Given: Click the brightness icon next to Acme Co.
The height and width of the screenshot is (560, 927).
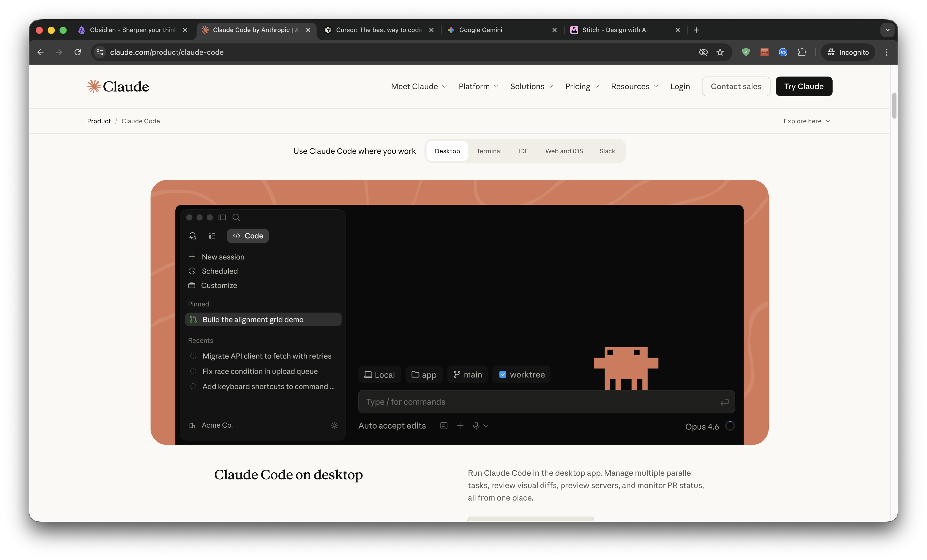Looking at the screenshot, I should [x=334, y=425].
